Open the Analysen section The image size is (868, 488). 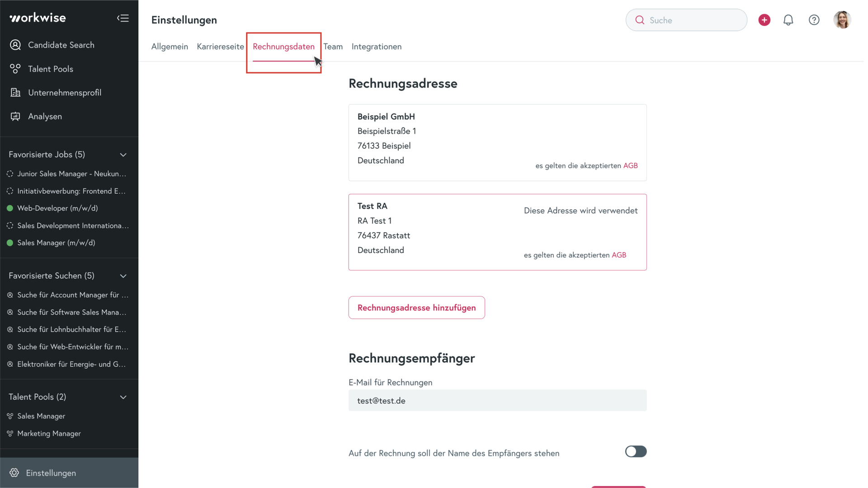tap(45, 116)
